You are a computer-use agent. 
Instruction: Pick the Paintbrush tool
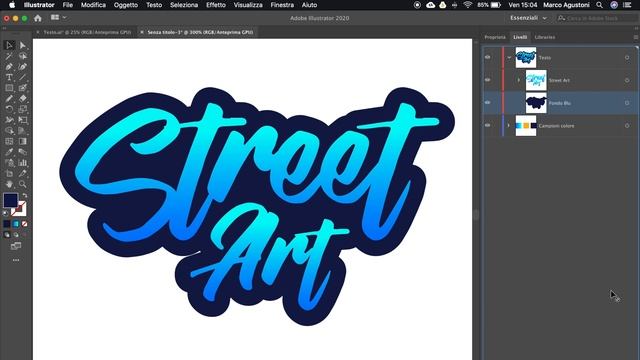[x=22, y=88]
